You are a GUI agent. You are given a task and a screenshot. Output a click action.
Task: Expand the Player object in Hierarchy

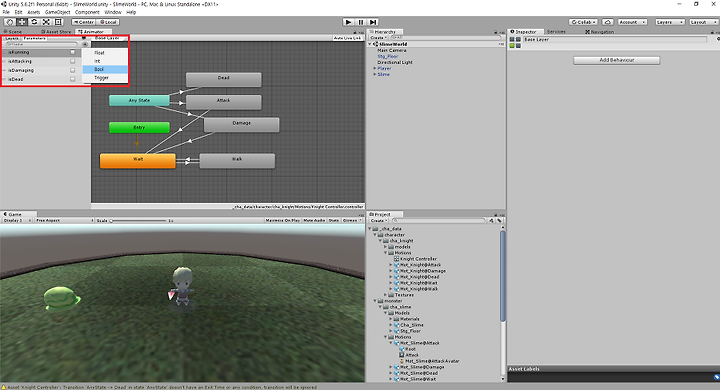click(375, 68)
